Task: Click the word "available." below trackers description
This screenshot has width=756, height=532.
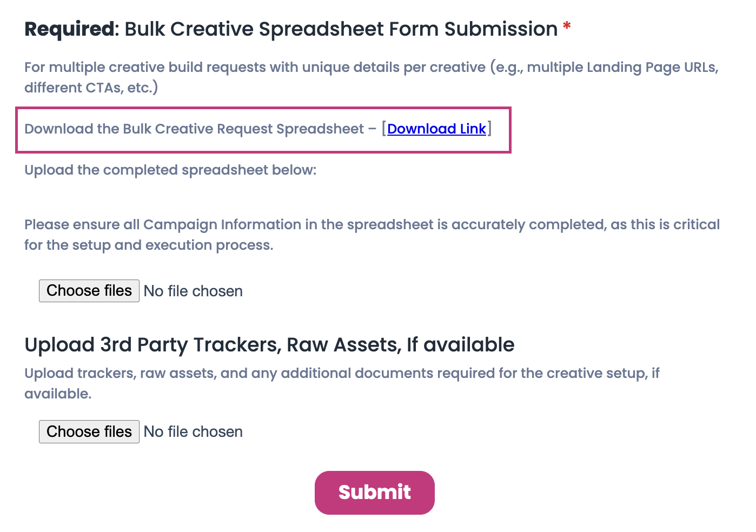Action: 58,394
